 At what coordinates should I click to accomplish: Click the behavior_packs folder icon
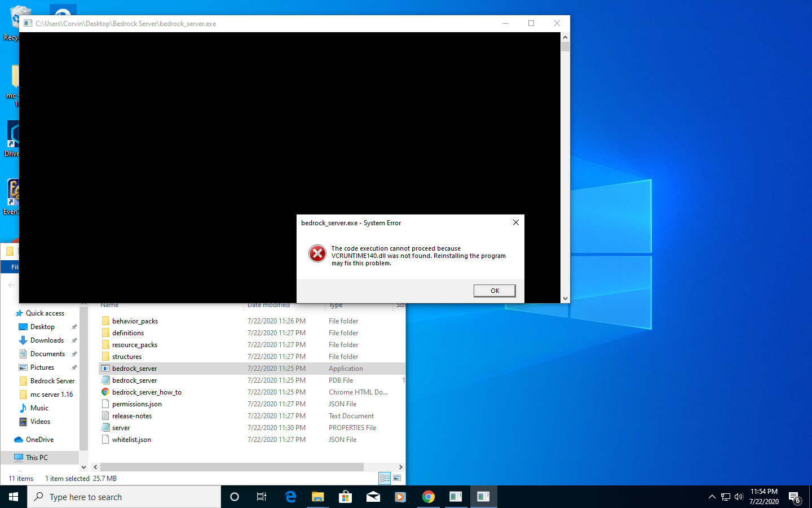[x=105, y=321]
